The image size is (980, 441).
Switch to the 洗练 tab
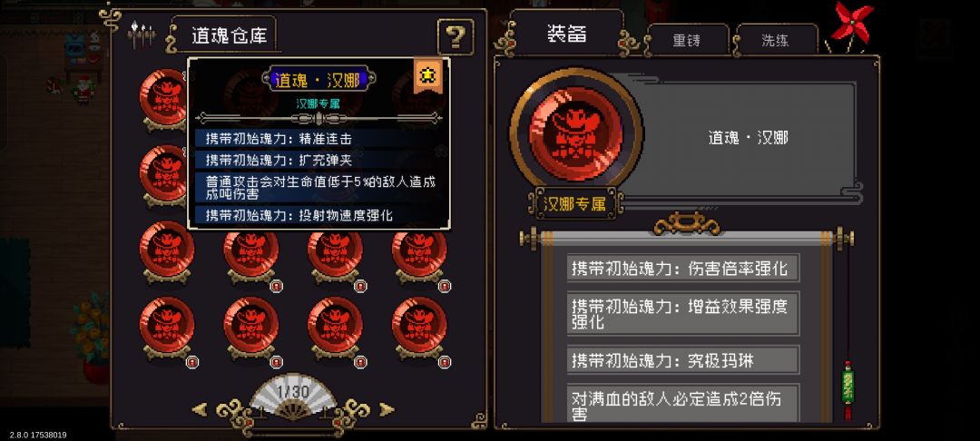pyautogui.click(x=775, y=41)
